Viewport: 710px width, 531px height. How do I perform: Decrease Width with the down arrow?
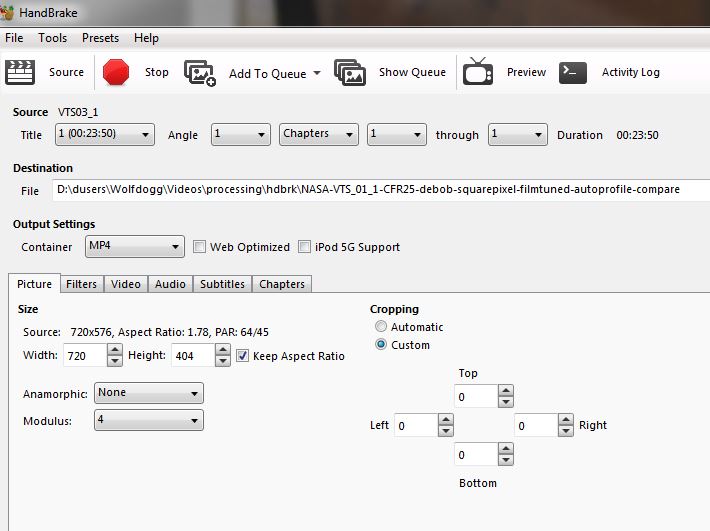(115, 361)
